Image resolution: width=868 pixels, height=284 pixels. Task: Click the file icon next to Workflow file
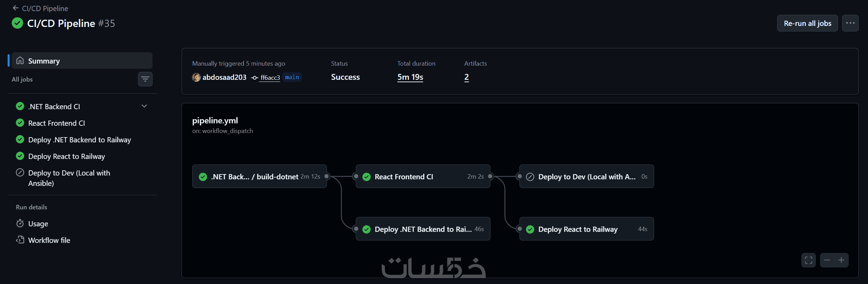[x=20, y=240]
